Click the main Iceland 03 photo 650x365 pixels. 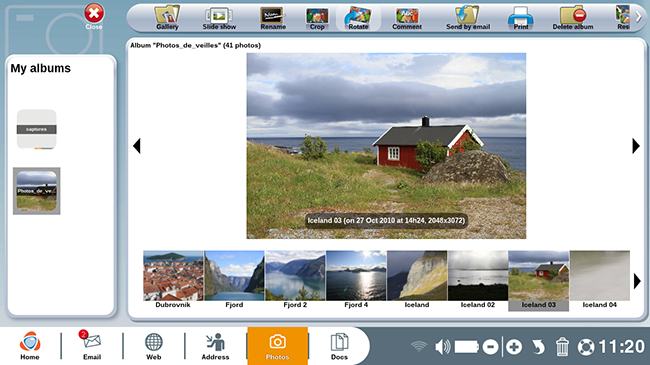pyautogui.click(x=386, y=146)
